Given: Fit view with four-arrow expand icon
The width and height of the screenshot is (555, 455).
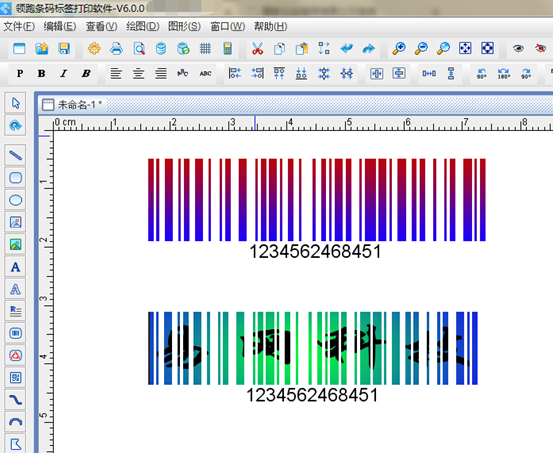Looking at the screenshot, I should point(465,48).
